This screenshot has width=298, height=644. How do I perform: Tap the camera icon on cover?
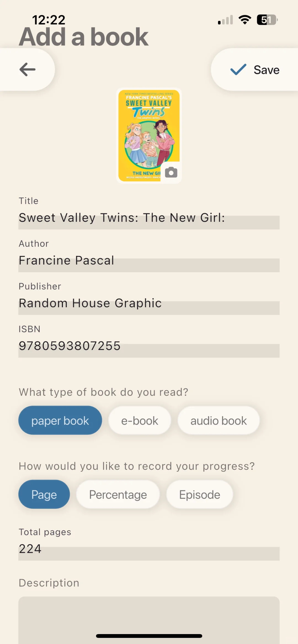pos(171,173)
